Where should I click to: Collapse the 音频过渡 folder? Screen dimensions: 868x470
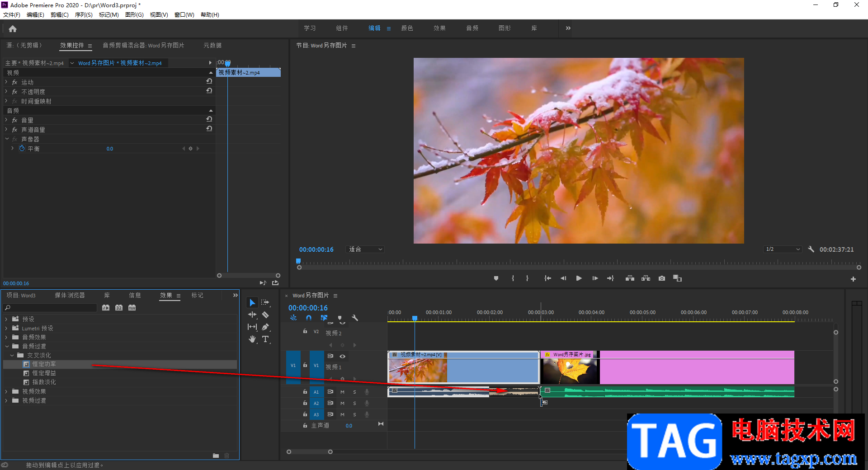(x=7, y=346)
